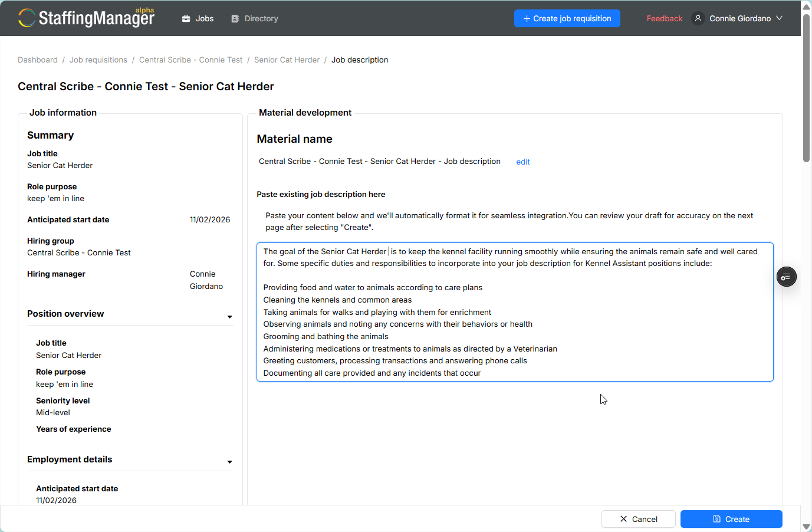Select the Material name heading text
The height and width of the screenshot is (532, 812).
(x=295, y=139)
